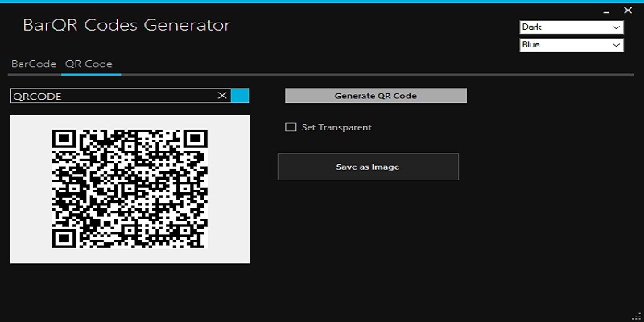
Task: Click the generated QR code image
Action: pyautogui.click(x=130, y=188)
